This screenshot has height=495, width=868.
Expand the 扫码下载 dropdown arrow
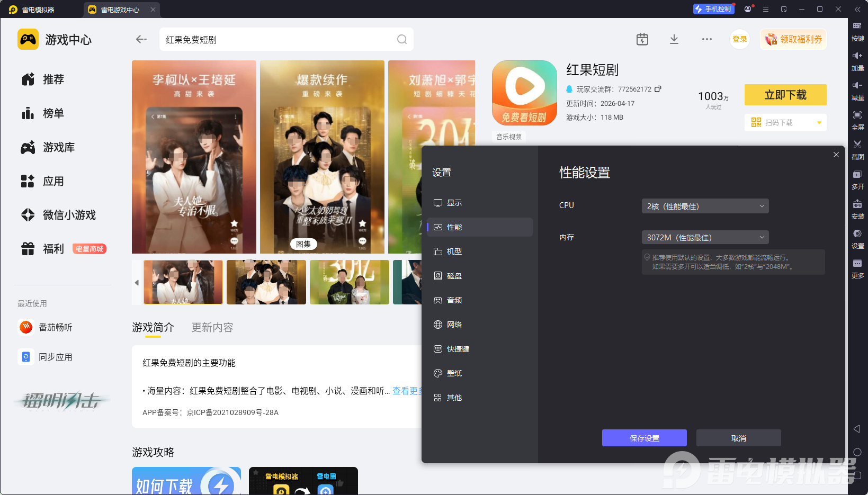click(x=819, y=123)
